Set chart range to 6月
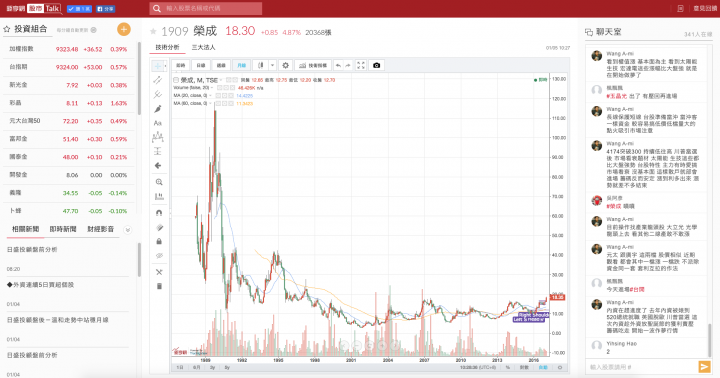This screenshot has height=378, width=720. click(x=197, y=367)
